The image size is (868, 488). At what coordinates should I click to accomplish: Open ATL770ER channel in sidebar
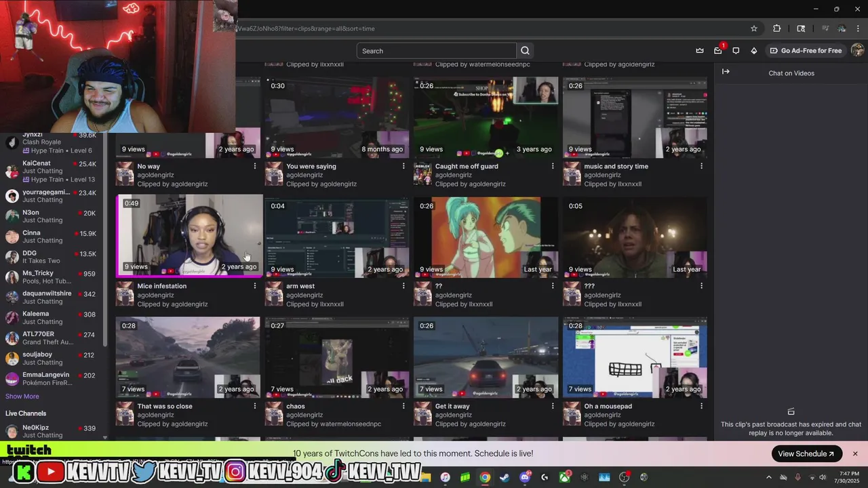pos(52,338)
